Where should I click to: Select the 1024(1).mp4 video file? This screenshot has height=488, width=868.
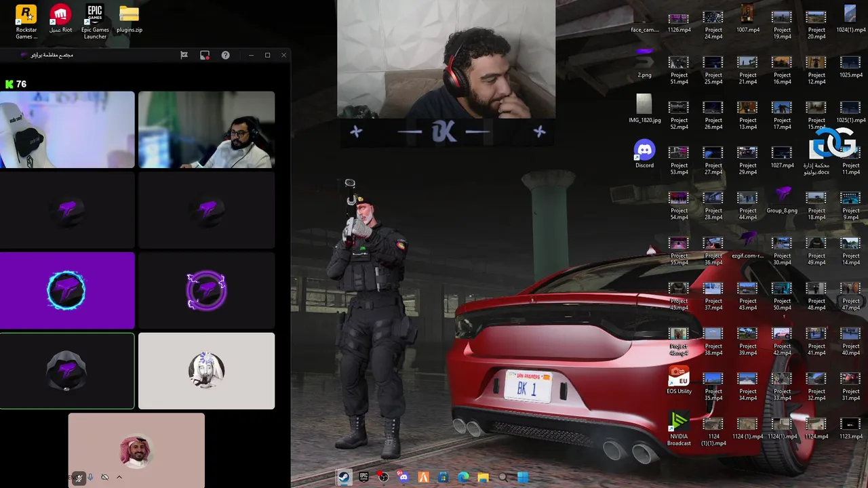[850, 18]
